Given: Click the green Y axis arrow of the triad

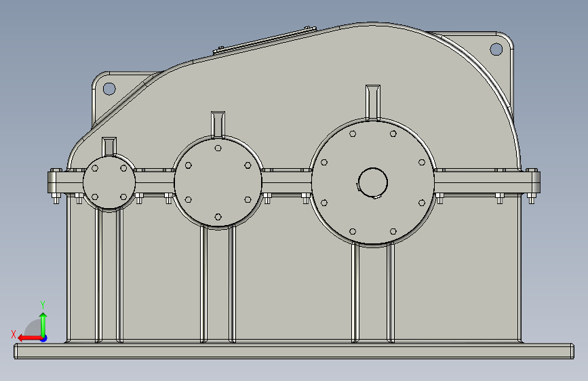Looking at the screenshot, I should point(43,325).
